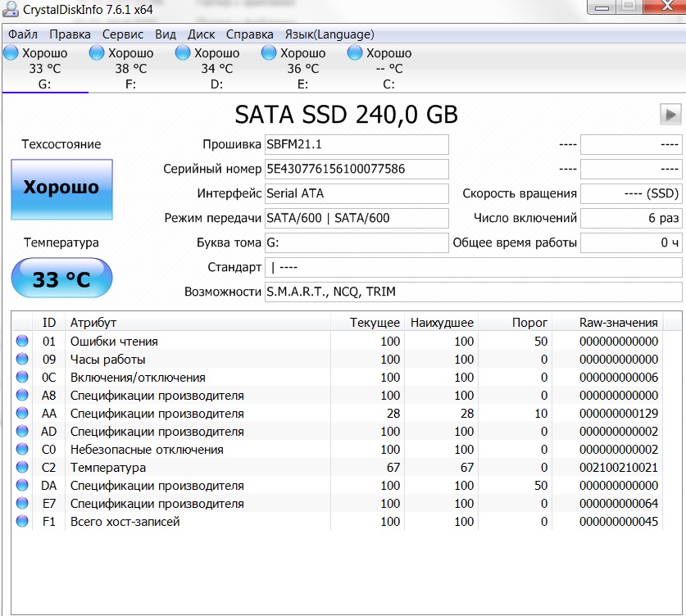Click the 33 °C temperature button
This screenshot has height=616, width=686.
point(61,278)
